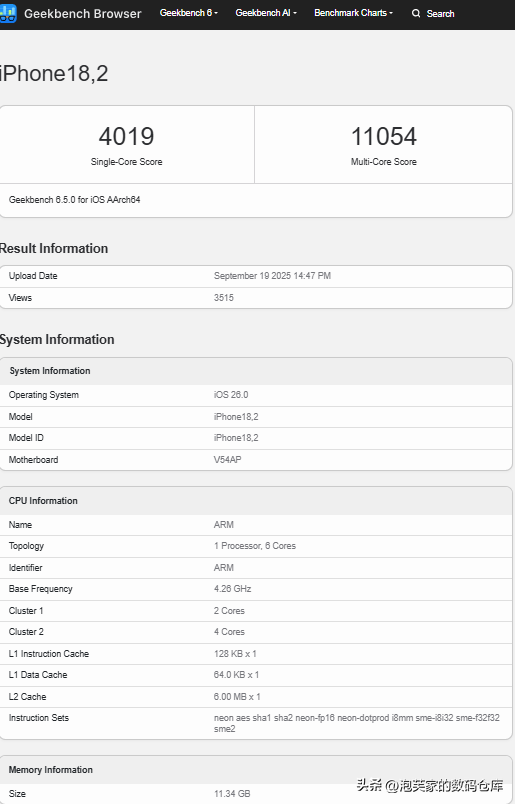515x804 pixels.
Task: Select Cluster 2 value 4 Cores
Action: (x=229, y=632)
